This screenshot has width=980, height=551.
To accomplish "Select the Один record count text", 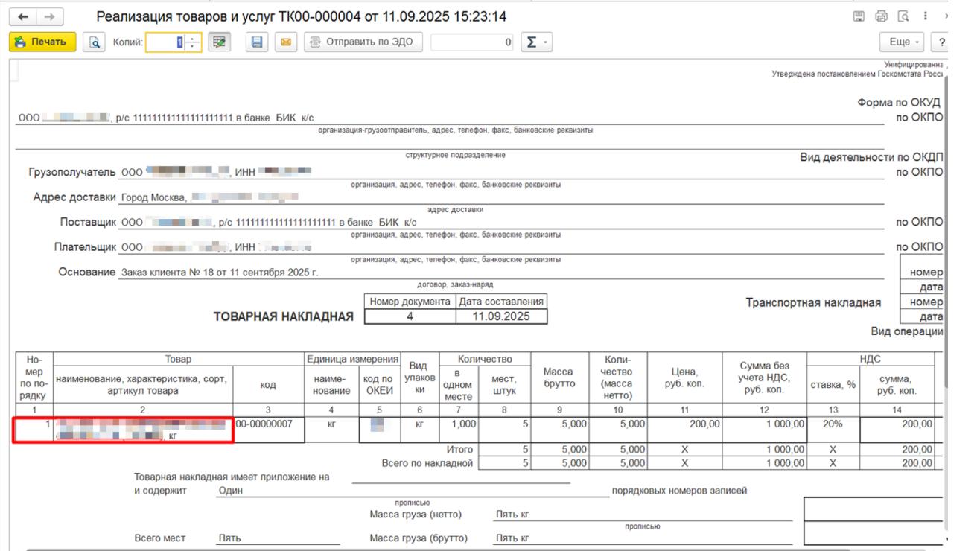I will click(230, 491).
